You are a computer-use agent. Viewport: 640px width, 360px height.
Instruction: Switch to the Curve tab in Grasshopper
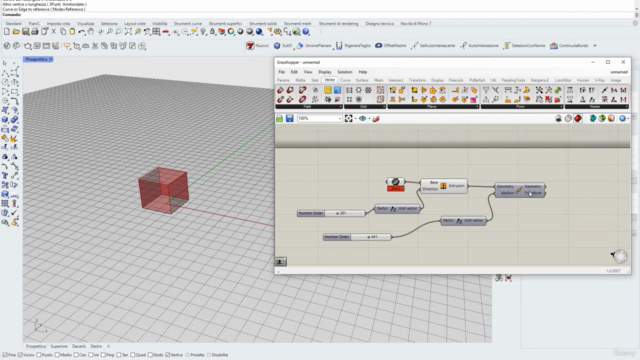345,80
